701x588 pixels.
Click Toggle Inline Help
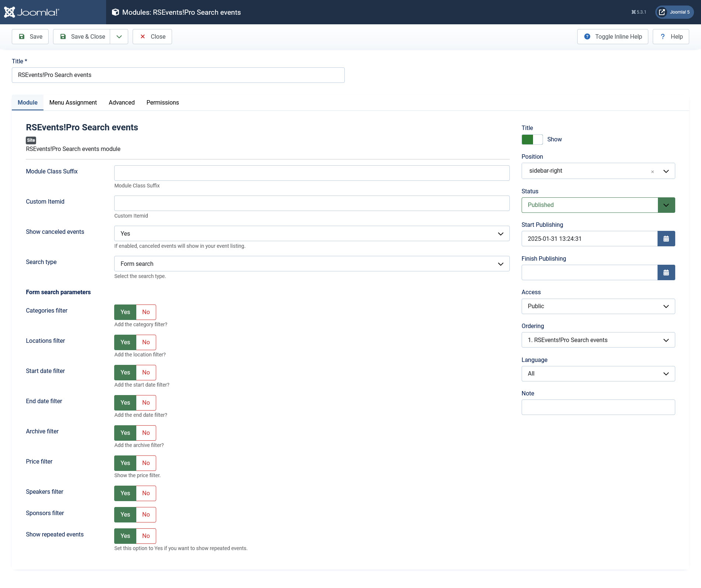pyautogui.click(x=613, y=36)
